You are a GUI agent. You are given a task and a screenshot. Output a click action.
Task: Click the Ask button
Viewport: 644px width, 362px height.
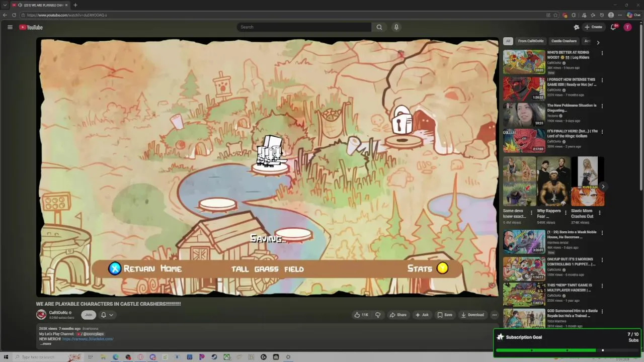pos(422,315)
